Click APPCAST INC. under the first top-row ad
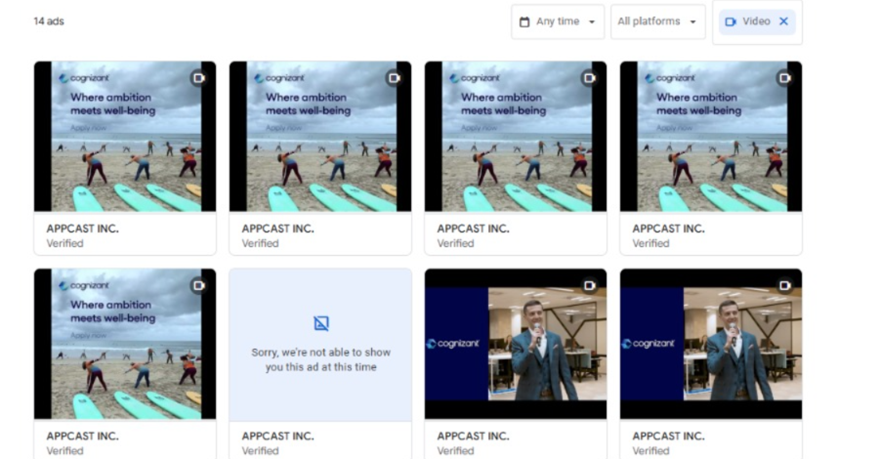Viewport: 880px width, 459px height. tap(82, 229)
